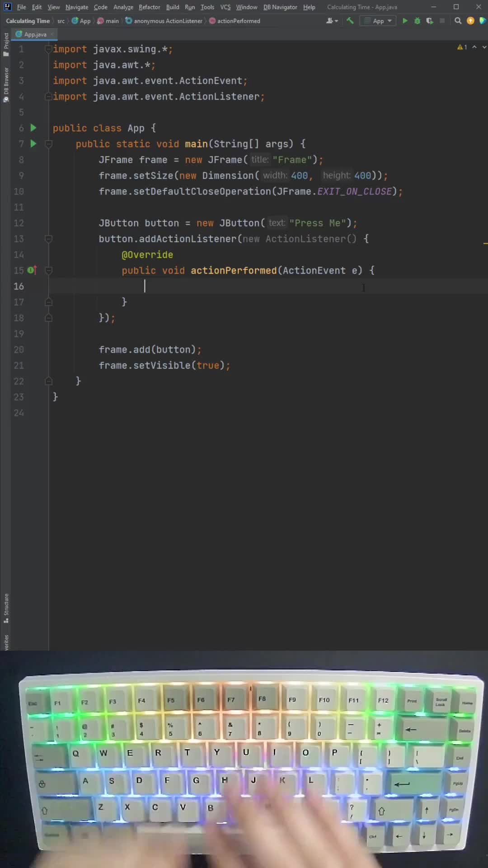Click the green hammer Build Project icon
The width and height of the screenshot is (488, 868).
[x=350, y=21]
